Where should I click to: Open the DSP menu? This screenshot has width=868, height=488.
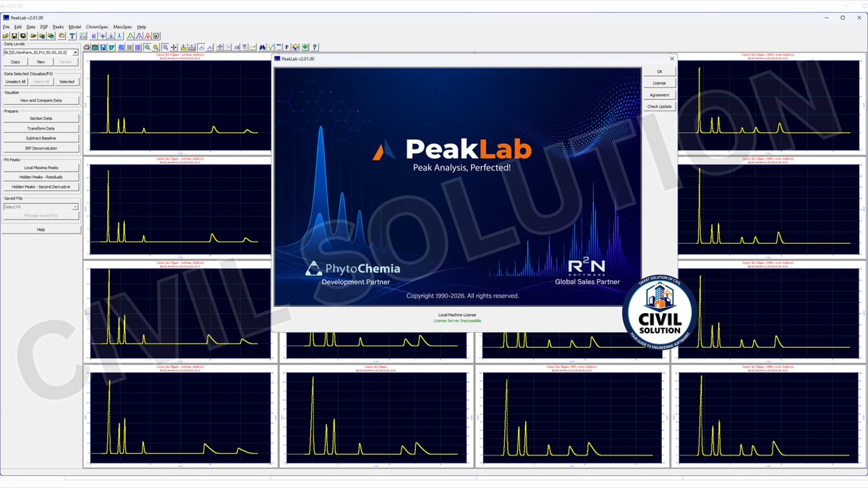point(44,27)
